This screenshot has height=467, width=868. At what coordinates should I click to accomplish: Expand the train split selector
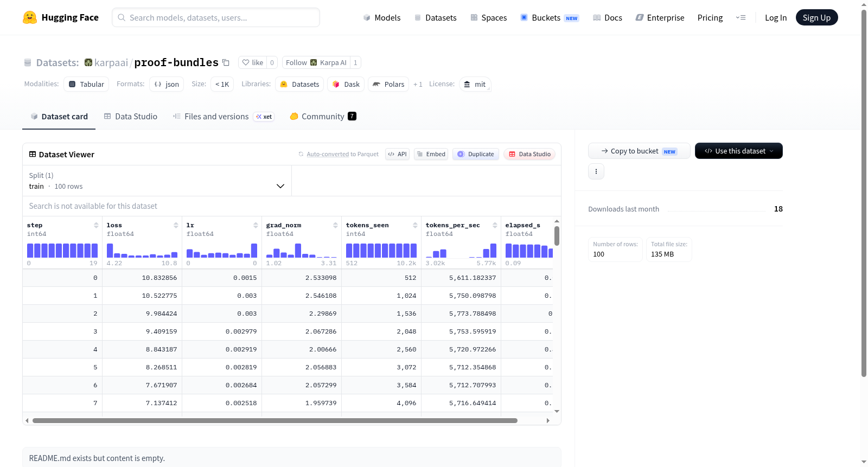click(x=157, y=181)
